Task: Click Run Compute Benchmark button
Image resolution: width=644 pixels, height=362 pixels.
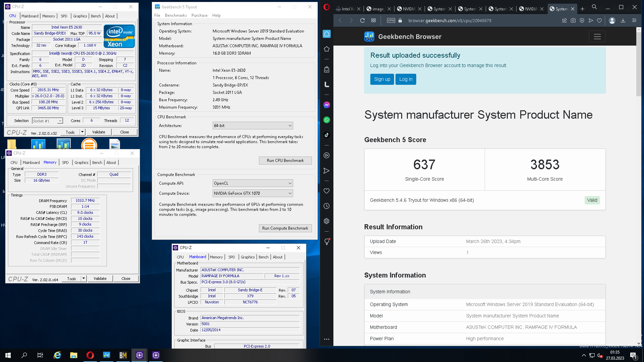Action: point(285,228)
